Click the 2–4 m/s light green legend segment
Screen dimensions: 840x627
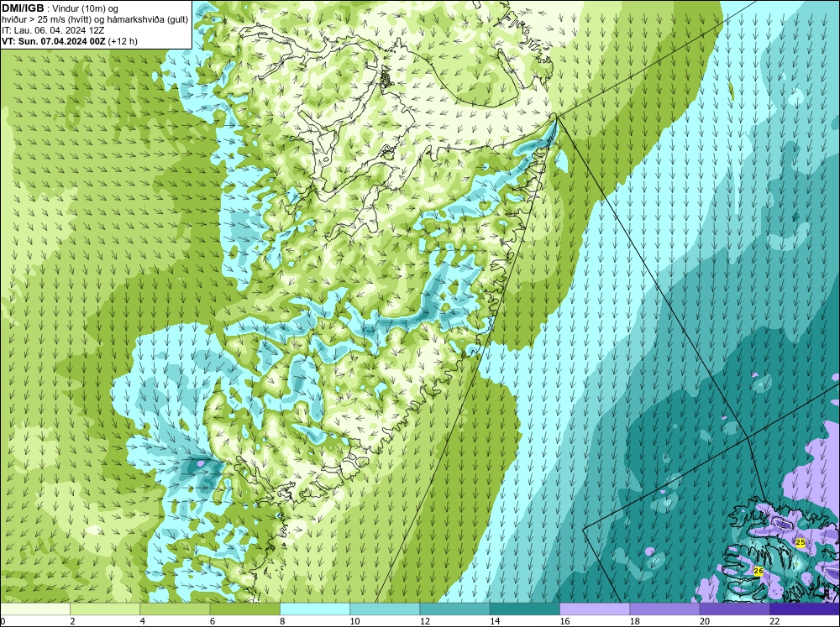click(x=105, y=609)
